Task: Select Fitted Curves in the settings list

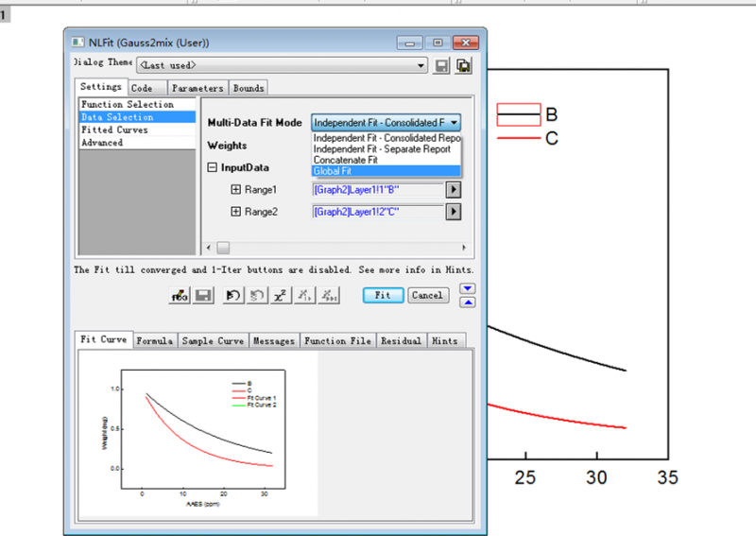Action: [x=137, y=130]
